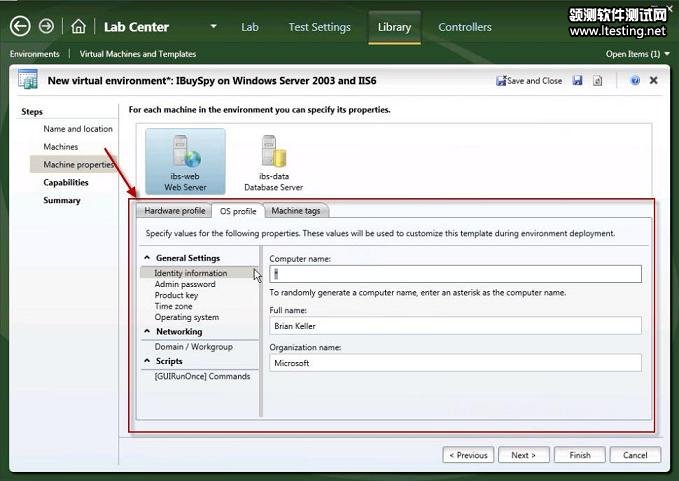Click the refresh document icon
The width and height of the screenshot is (679, 481).
click(x=598, y=80)
